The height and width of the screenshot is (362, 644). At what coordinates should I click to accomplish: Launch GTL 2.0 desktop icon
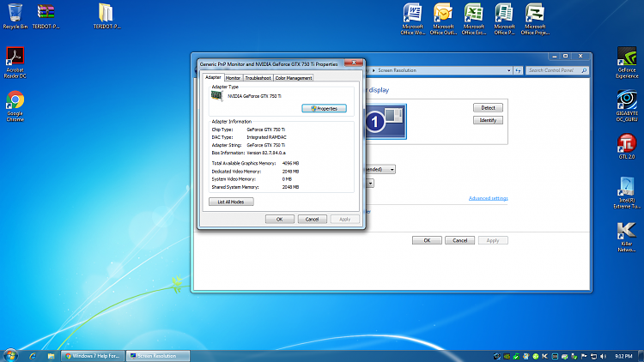coord(627,146)
